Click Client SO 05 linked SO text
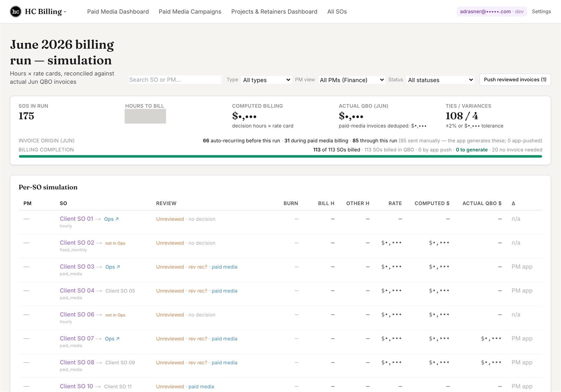561x392 pixels. 120,291
